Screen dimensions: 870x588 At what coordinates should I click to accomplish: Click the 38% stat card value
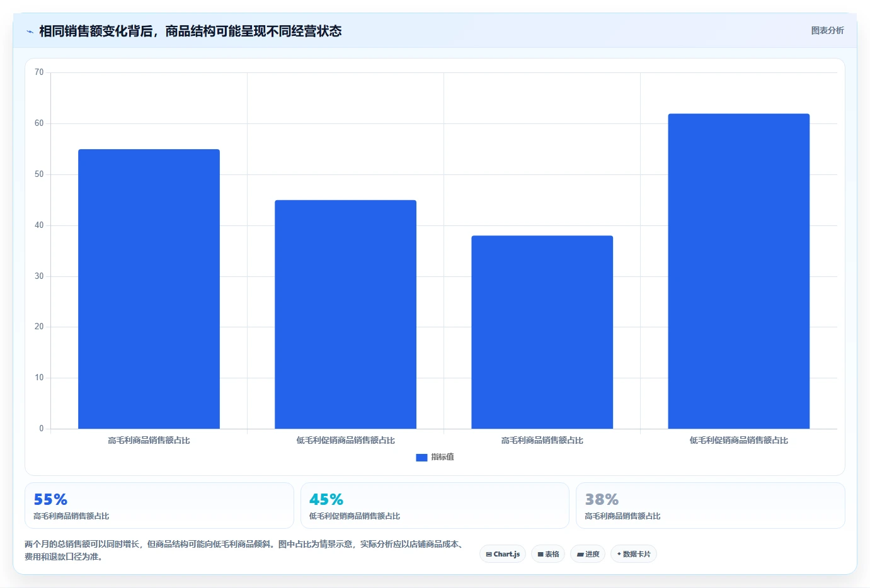602,499
